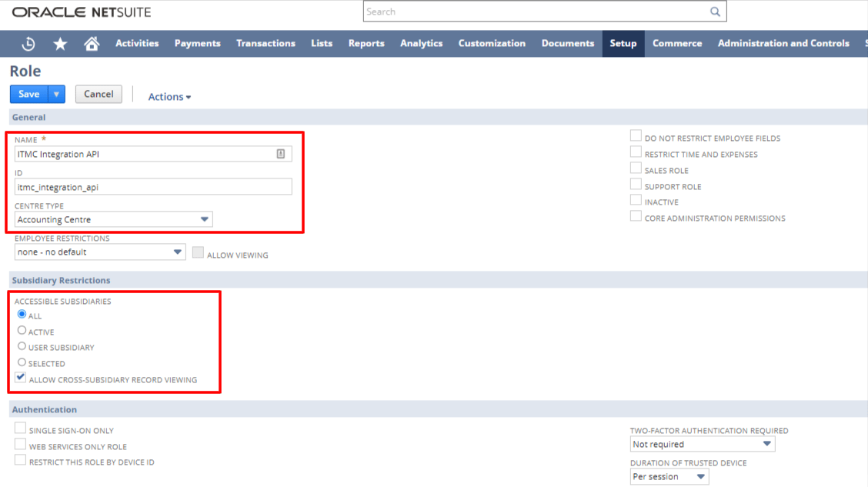Viewport: 868px width, 487px height.
Task: Click the Oracle NetSuite logo
Action: tap(82, 12)
